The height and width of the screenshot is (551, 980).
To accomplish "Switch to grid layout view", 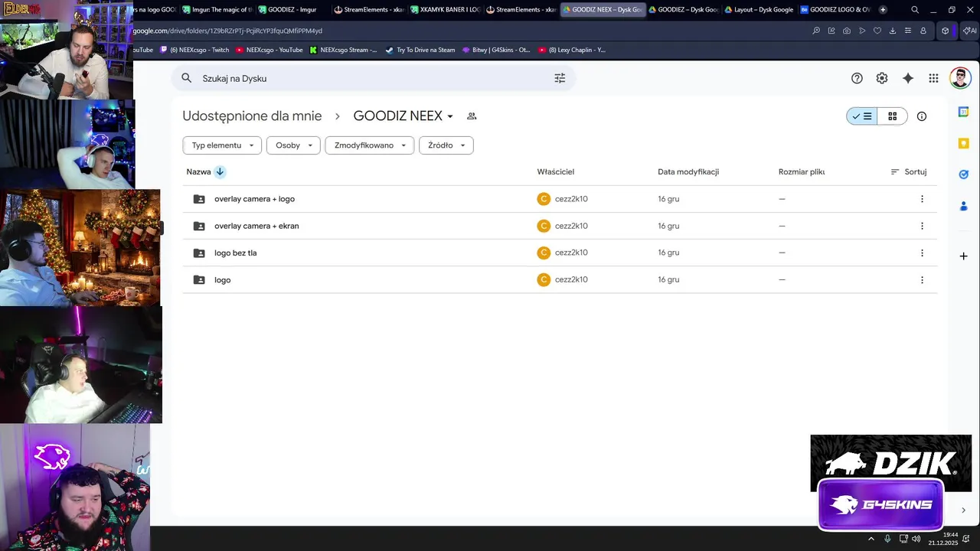I will [x=892, y=116].
